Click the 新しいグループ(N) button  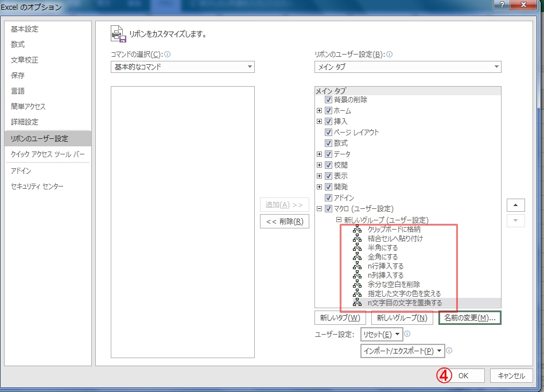click(402, 318)
